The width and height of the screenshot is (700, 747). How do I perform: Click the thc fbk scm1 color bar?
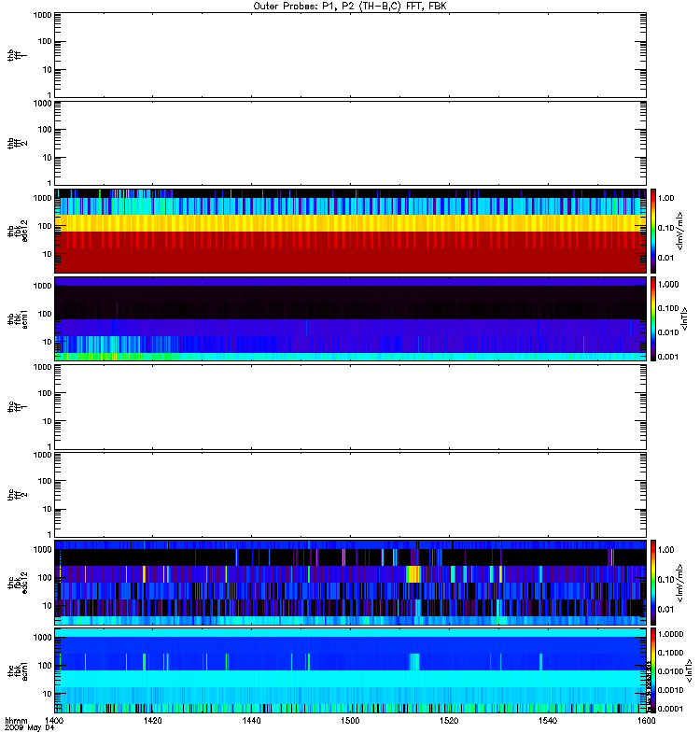pos(653,670)
